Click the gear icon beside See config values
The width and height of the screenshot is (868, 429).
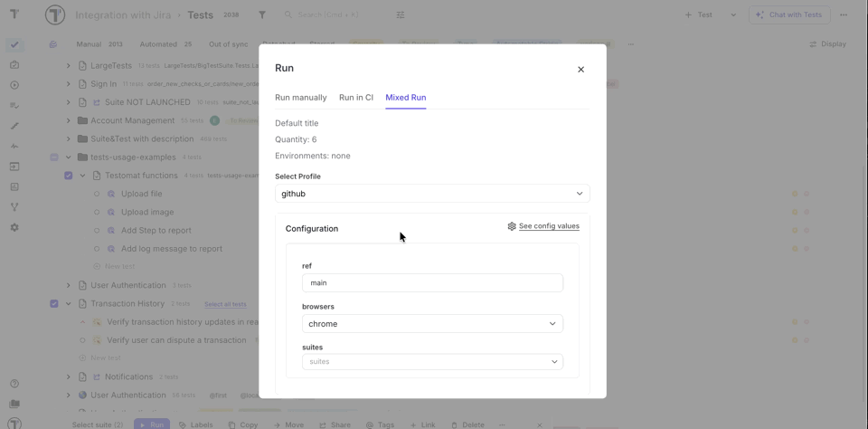[x=512, y=226]
